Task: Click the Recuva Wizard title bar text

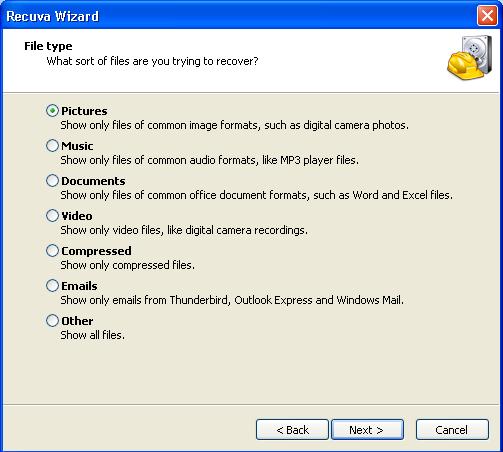Action: click(x=53, y=16)
